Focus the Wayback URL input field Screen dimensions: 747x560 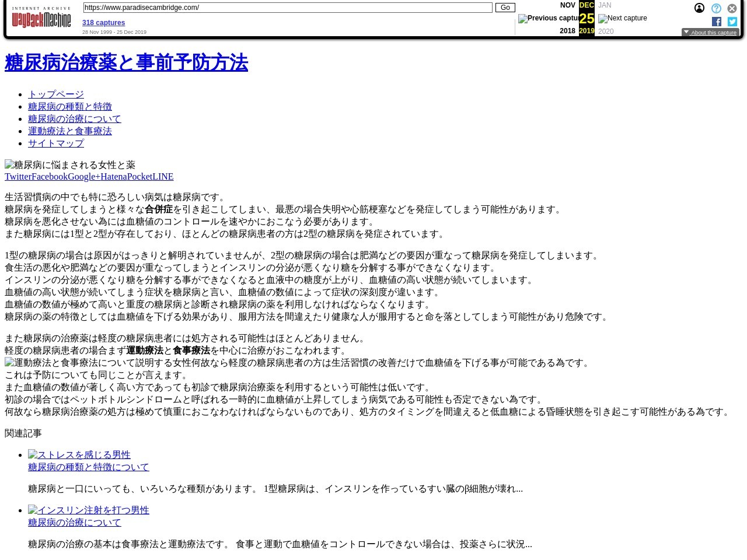click(x=287, y=8)
